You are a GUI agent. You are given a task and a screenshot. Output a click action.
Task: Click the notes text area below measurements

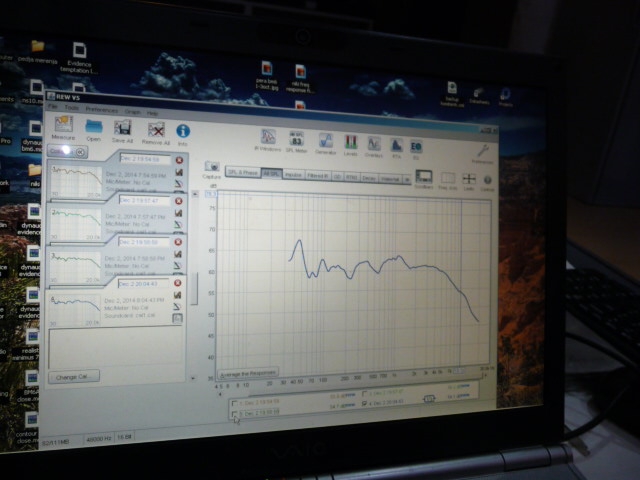(116, 348)
